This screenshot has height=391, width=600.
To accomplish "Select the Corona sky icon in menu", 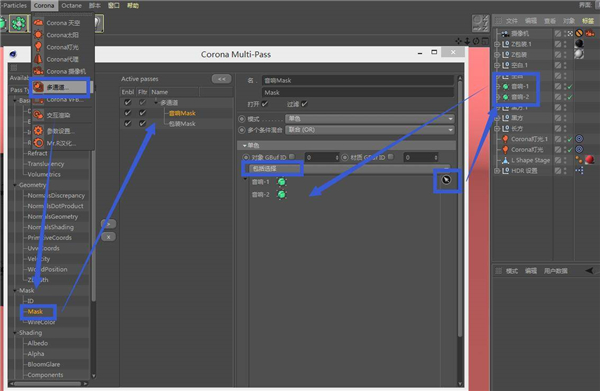I will [38, 23].
